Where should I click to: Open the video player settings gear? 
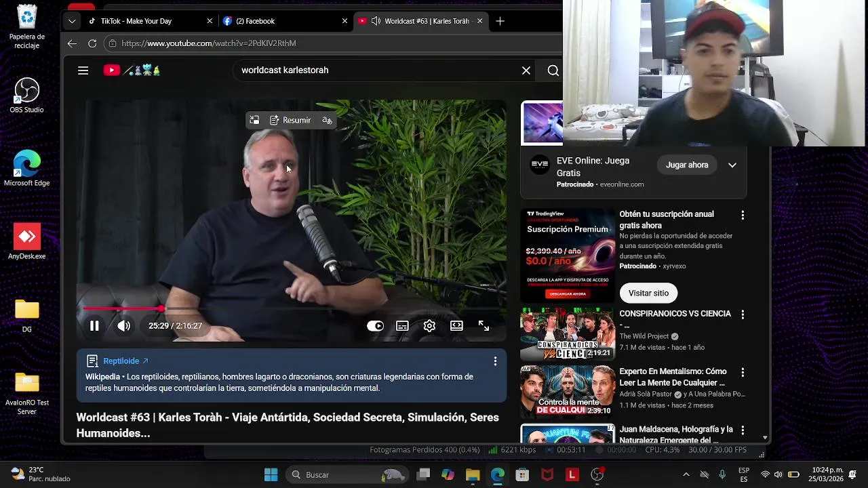tap(429, 326)
